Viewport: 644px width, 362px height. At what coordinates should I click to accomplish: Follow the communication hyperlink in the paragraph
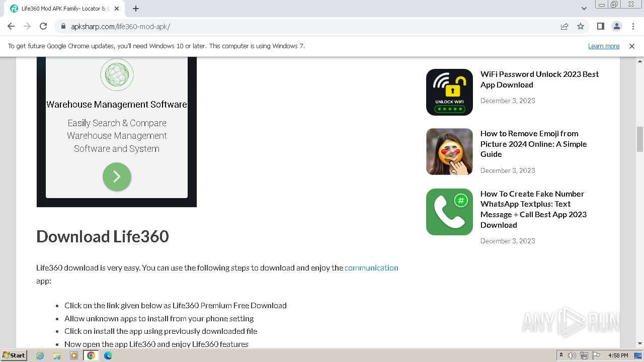click(x=371, y=268)
